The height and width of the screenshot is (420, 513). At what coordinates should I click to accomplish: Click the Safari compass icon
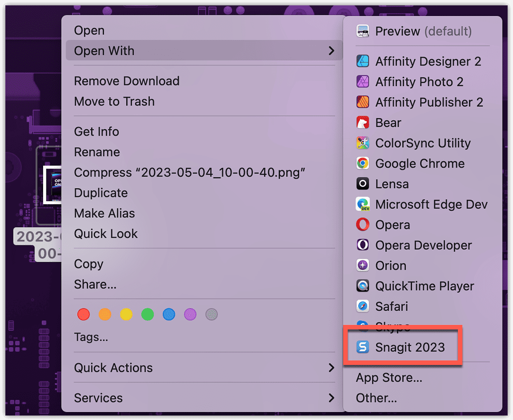[363, 306]
